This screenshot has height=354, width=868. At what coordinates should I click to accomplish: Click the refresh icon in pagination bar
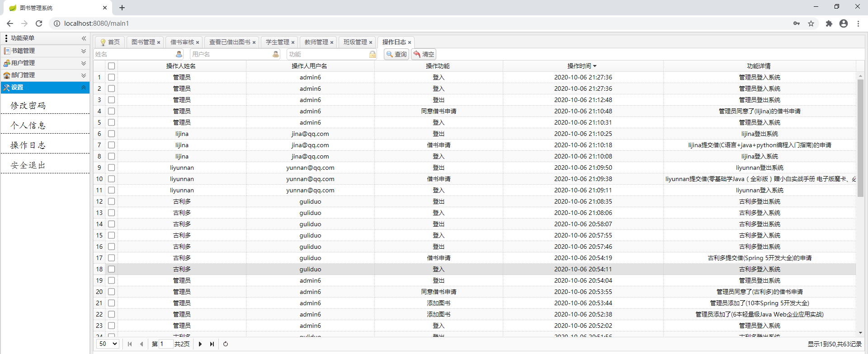pos(226,344)
